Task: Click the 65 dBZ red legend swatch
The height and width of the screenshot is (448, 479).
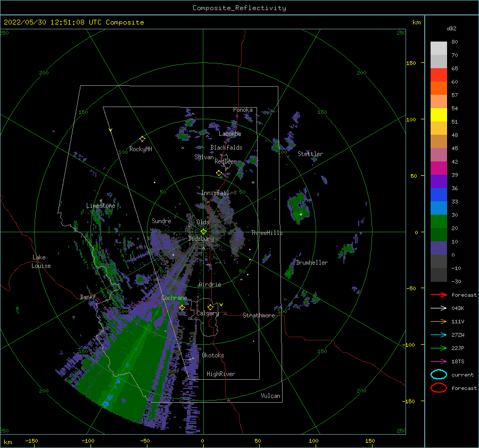Action: (x=439, y=75)
